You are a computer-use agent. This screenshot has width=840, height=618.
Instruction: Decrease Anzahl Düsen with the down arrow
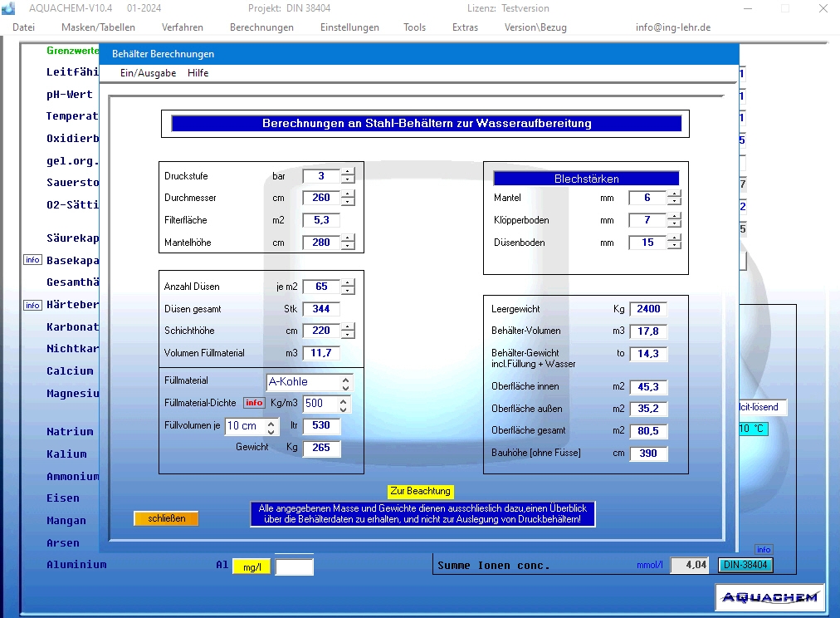click(348, 291)
